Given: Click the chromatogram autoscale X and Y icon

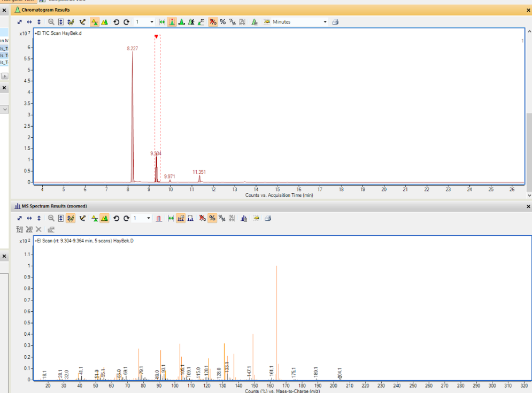Looking at the screenshot, I should (20, 22).
